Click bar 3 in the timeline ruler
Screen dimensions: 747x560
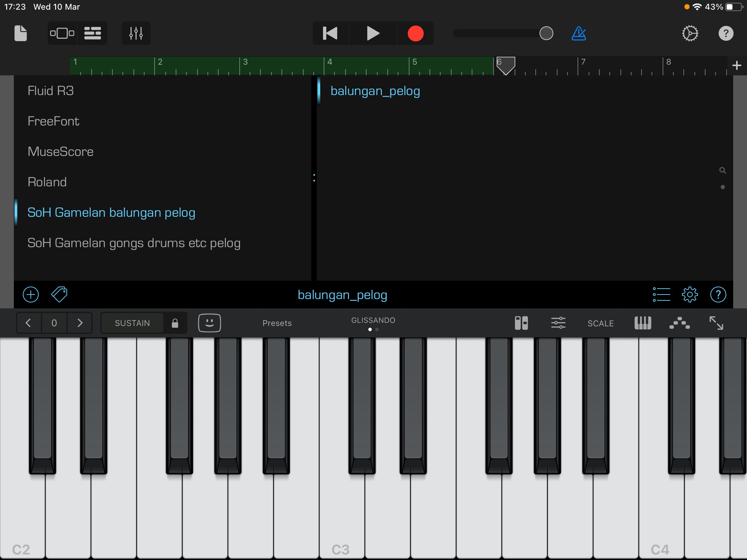[245, 62]
